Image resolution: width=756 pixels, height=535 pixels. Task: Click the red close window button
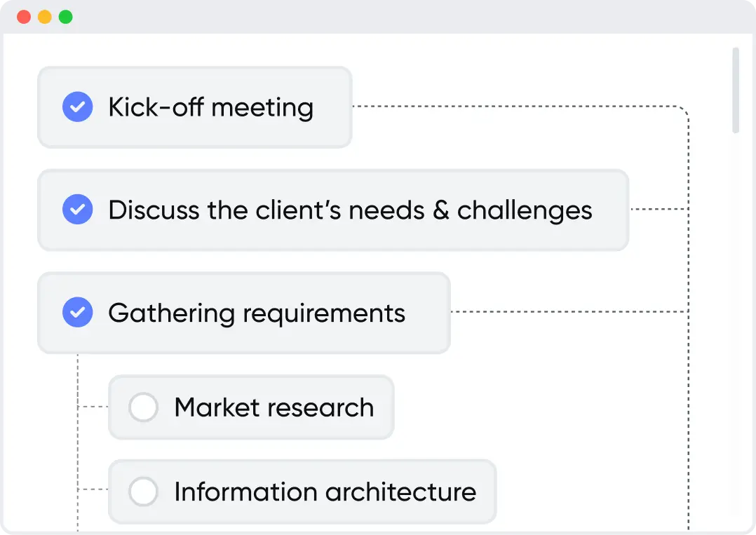click(24, 17)
